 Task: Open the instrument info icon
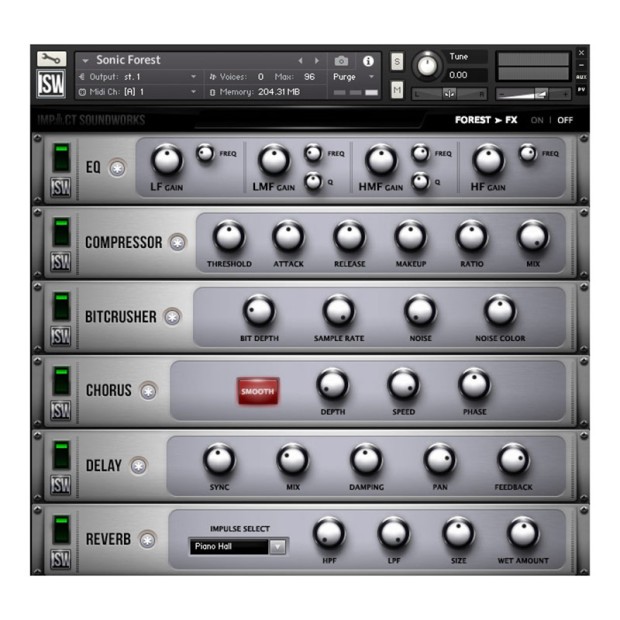tap(368, 61)
